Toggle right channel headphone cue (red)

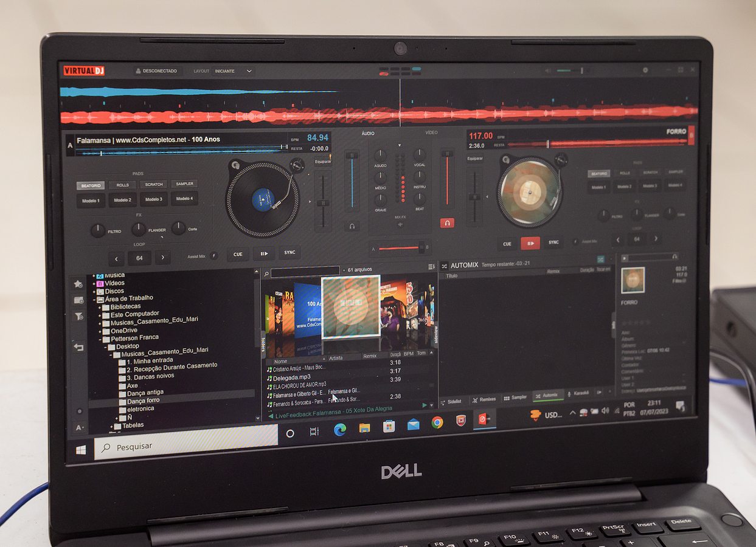pyautogui.click(x=447, y=223)
